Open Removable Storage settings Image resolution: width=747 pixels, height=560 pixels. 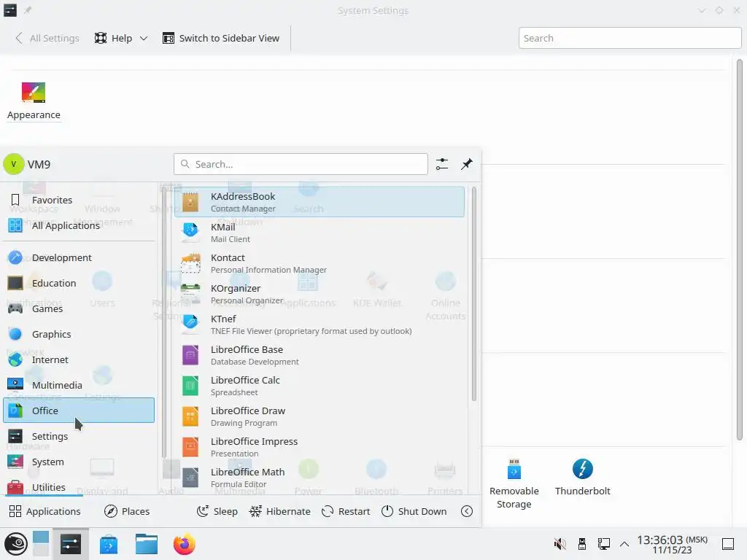514,484
